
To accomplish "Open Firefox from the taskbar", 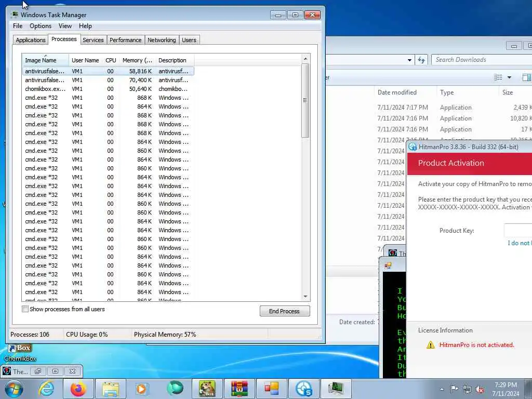I will click(78, 389).
